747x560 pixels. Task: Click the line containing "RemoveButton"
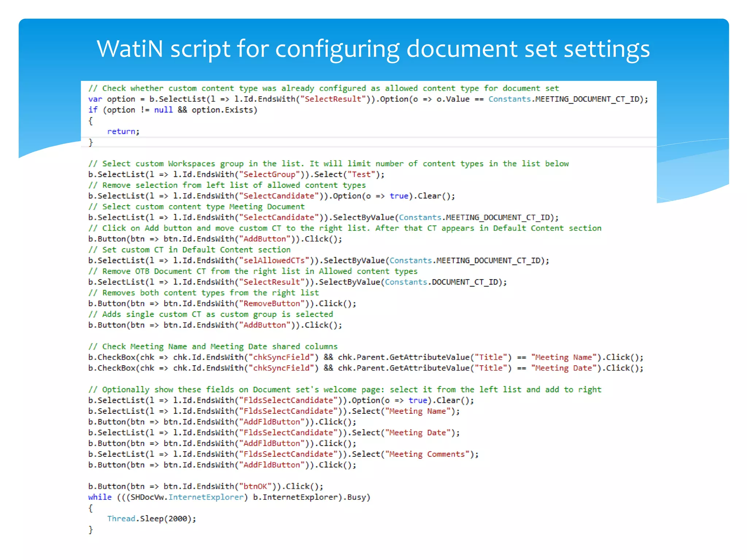[x=222, y=303]
